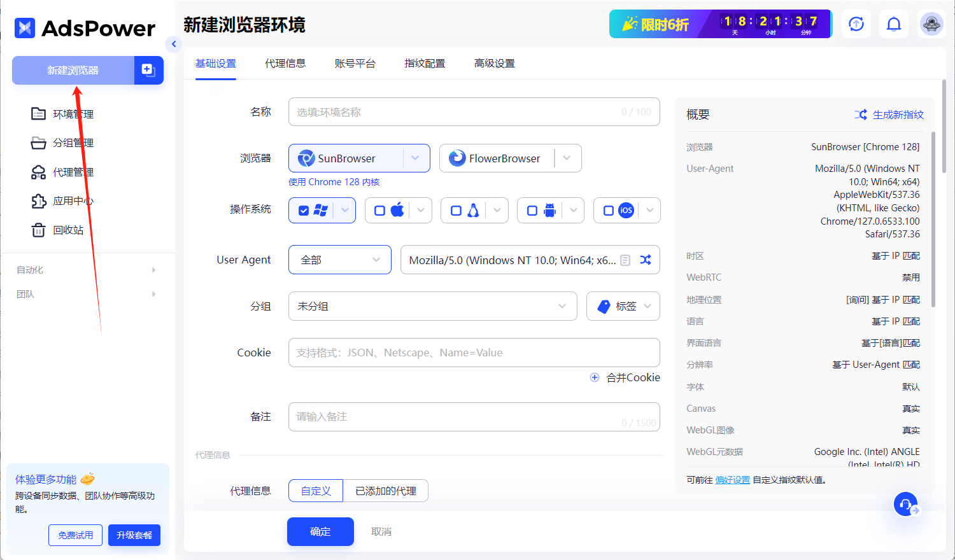Open the 指纹配置 tab
This screenshot has height=560, width=955.
point(425,63)
